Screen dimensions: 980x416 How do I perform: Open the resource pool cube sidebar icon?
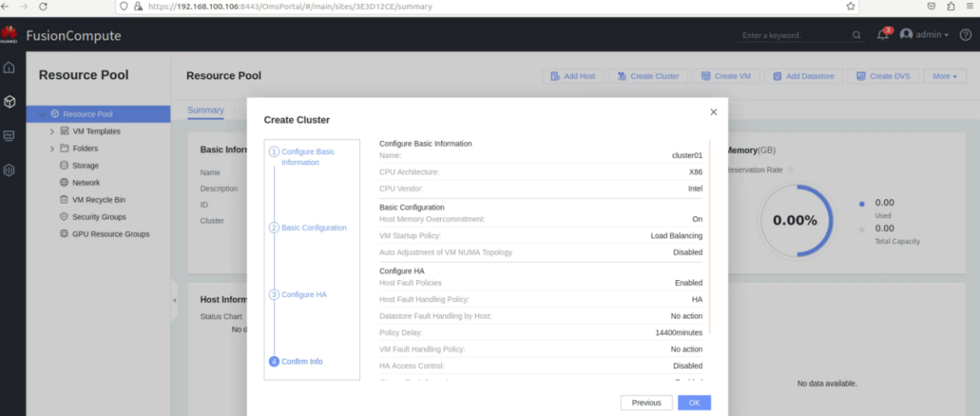(9, 102)
